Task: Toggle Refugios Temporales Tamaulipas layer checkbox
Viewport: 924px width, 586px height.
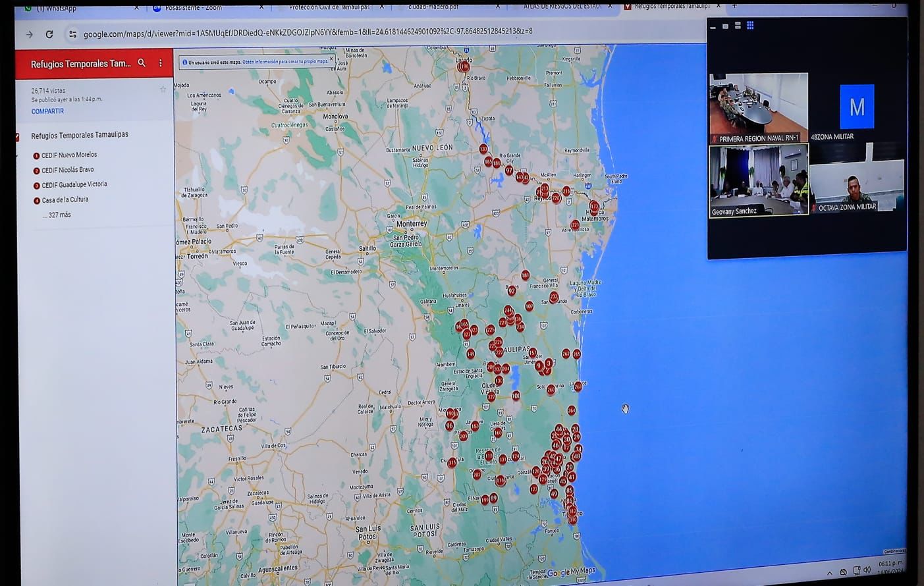Action: pyautogui.click(x=17, y=137)
